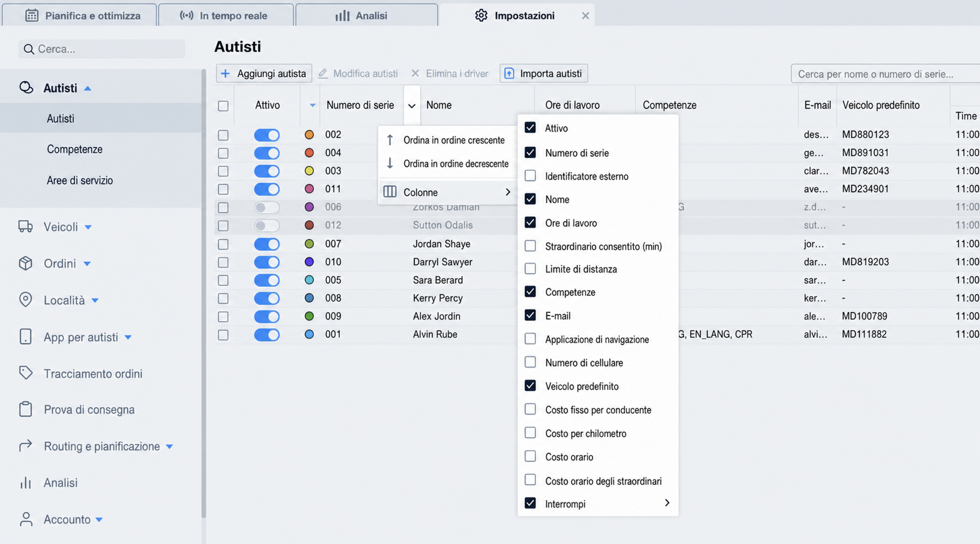Click the Località map pin icon
Image resolution: width=980 pixels, height=544 pixels.
click(25, 300)
